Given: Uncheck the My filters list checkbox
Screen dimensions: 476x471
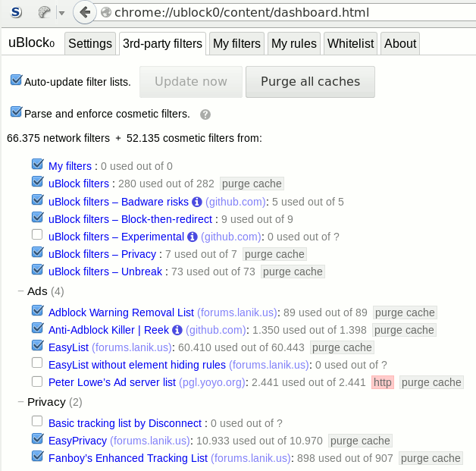Looking at the screenshot, I should [37, 164].
